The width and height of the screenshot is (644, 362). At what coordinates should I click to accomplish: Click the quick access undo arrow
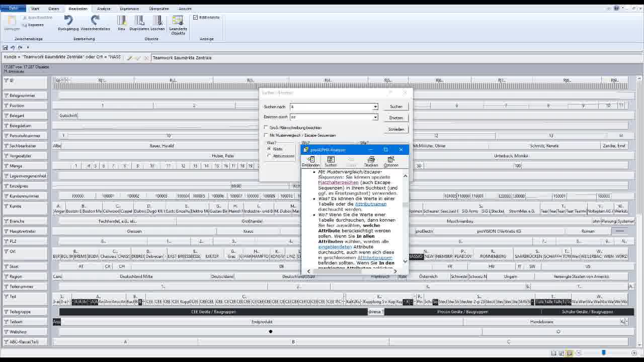(13, 47)
